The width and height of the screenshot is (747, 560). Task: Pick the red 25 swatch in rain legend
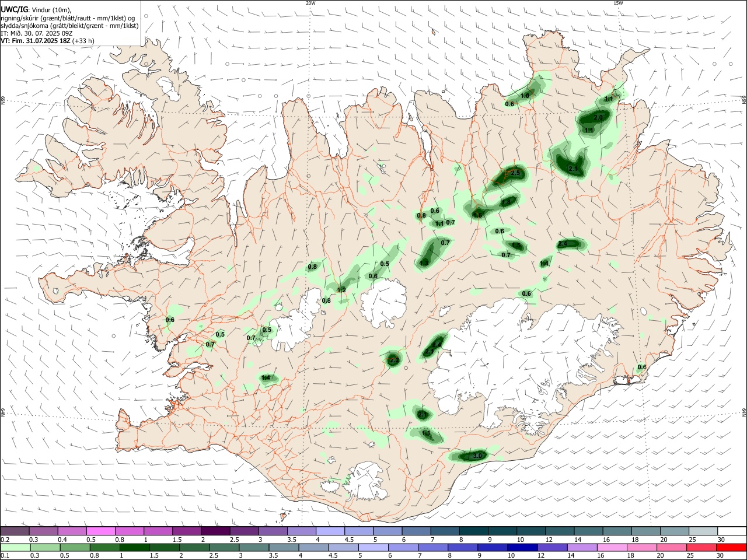point(701,548)
